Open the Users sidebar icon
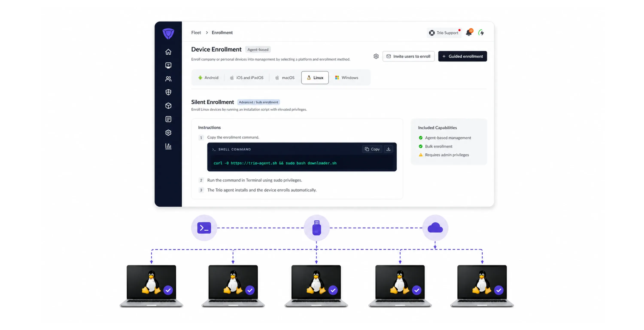Screen dimensions: 644x330 168,79
